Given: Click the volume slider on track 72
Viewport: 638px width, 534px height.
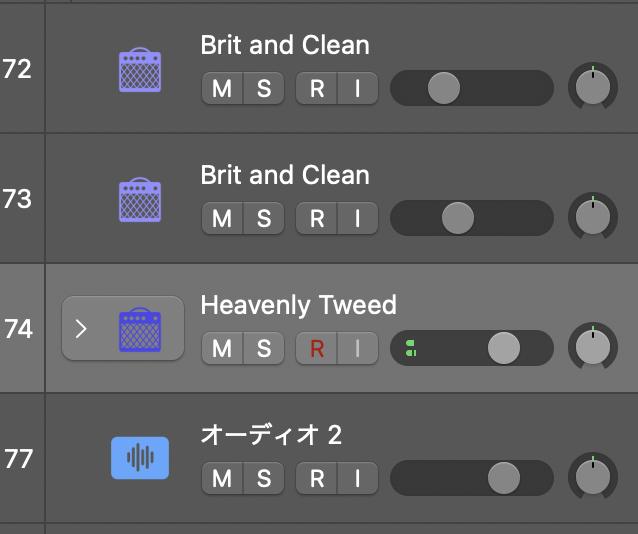Looking at the screenshot, I should pos(443,88).
